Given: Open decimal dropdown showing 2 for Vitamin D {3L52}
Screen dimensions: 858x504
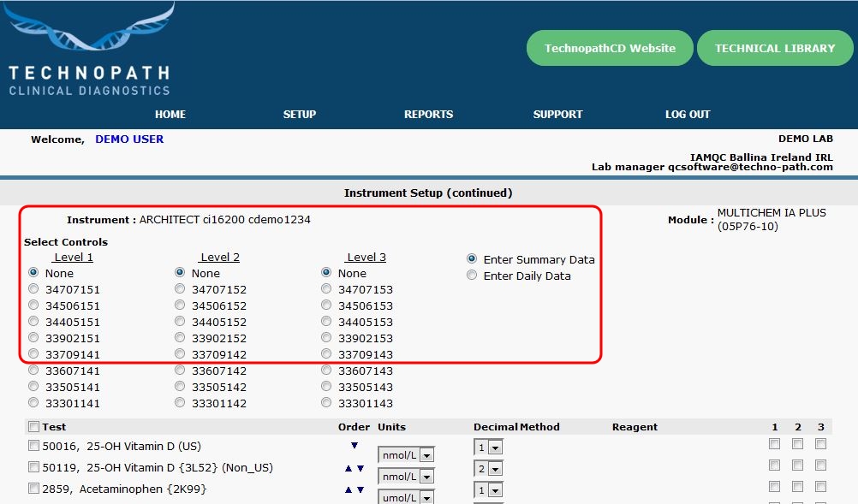Looking at the screenshot, I should point(488,469).
